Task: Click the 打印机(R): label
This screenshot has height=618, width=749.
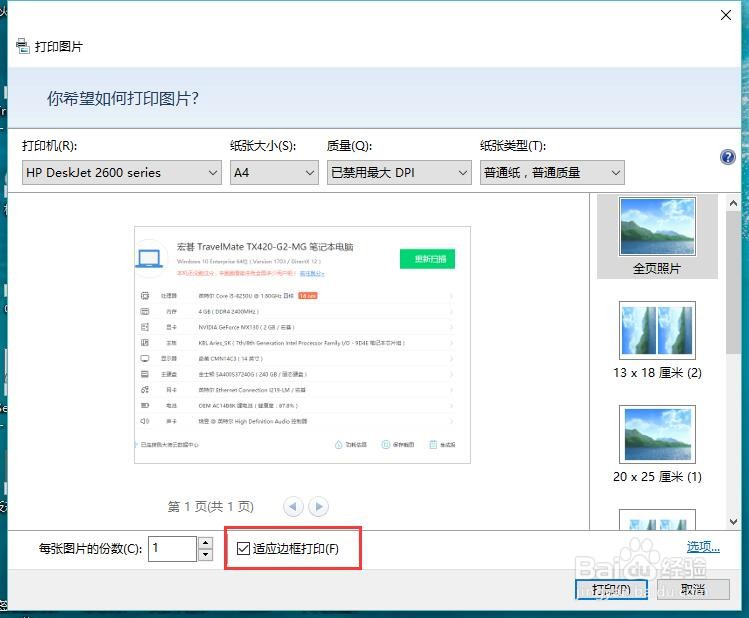Action: [x=50, y=146]
